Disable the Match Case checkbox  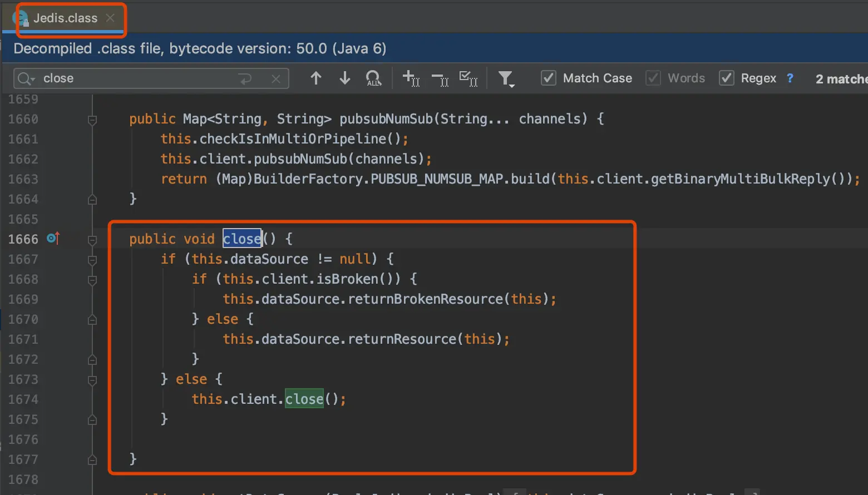549,78
